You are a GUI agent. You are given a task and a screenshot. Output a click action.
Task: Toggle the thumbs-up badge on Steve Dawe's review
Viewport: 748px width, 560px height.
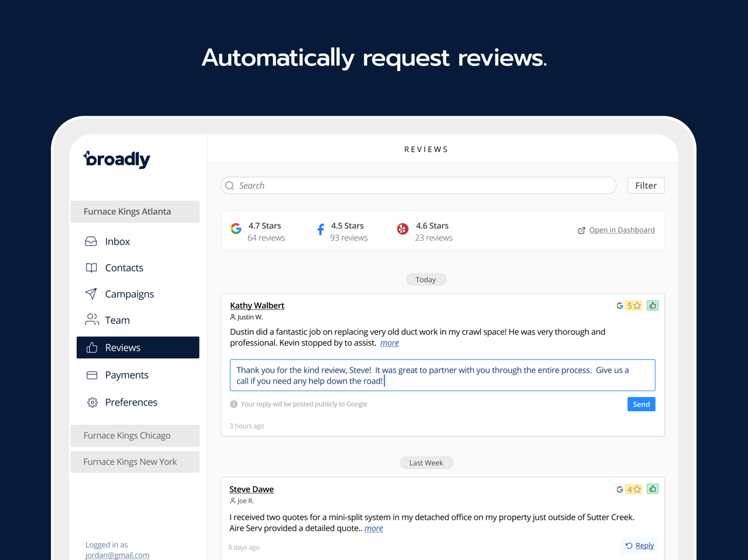pyautogui.click(x=652, y=489)
